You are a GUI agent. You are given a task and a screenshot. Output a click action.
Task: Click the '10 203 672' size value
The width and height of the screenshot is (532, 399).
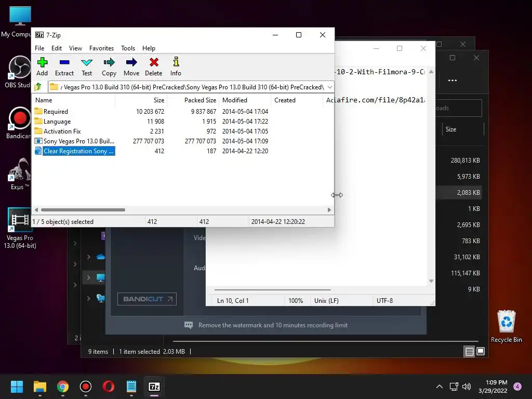point(150,112)
